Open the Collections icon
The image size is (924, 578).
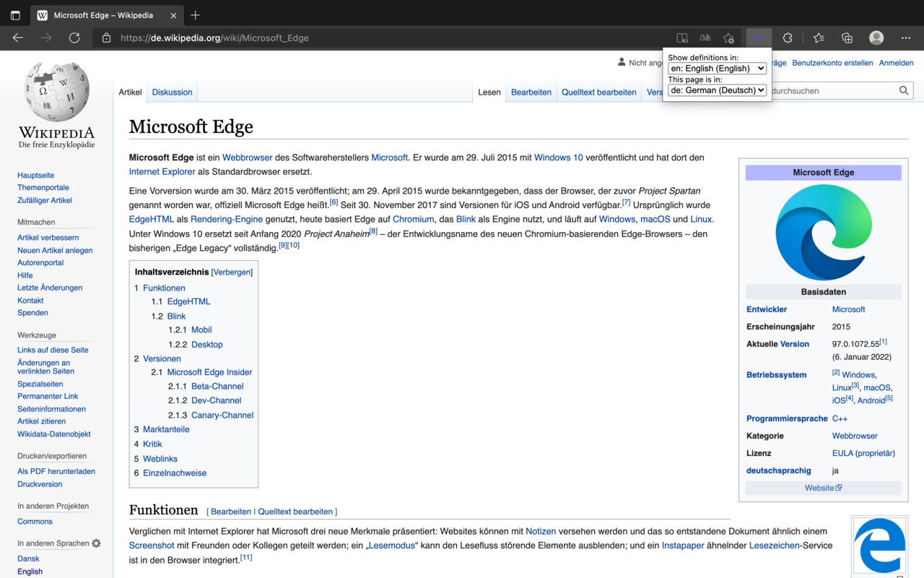[x=847, y=38]
